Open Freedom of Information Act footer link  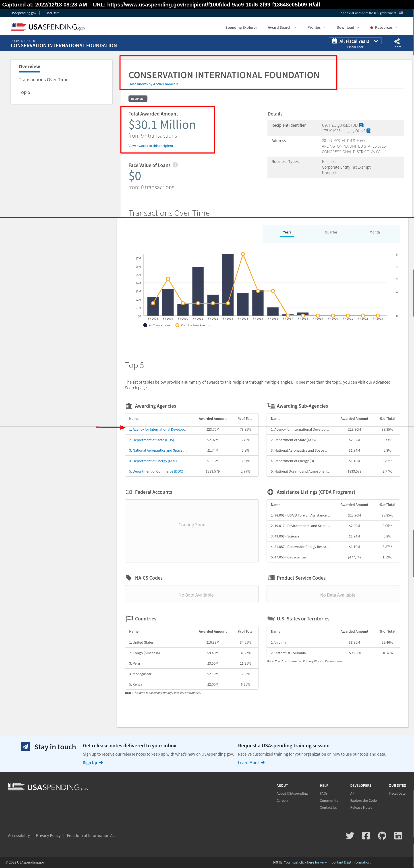(x=91, y=835)
